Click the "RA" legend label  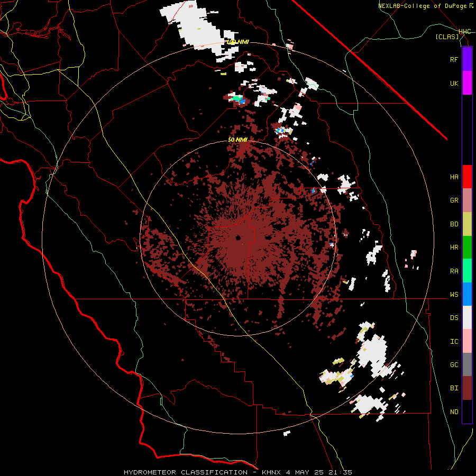pyautogui.click(x=454, y=271)
